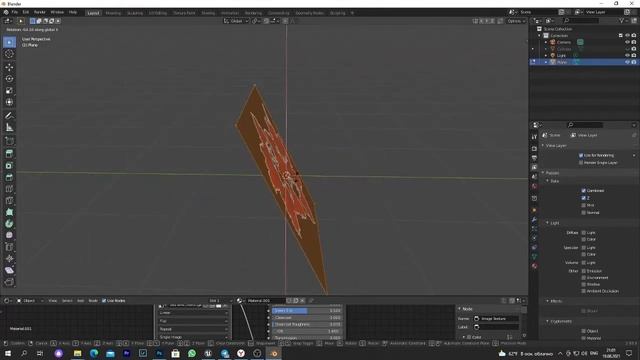Enable the Mist pass checkbox
This screenshot has width=640, height=360.
pos(584,205)
